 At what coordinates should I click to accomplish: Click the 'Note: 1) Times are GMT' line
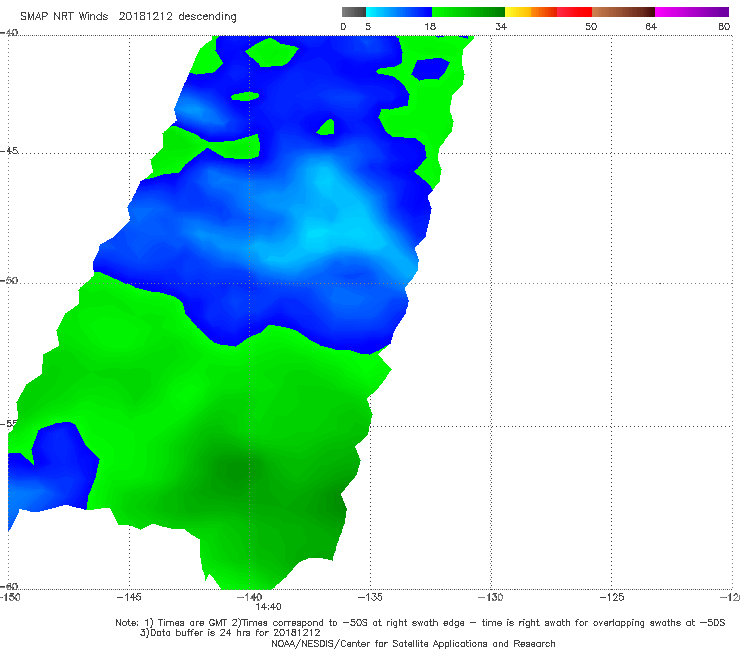coord(420,623)
